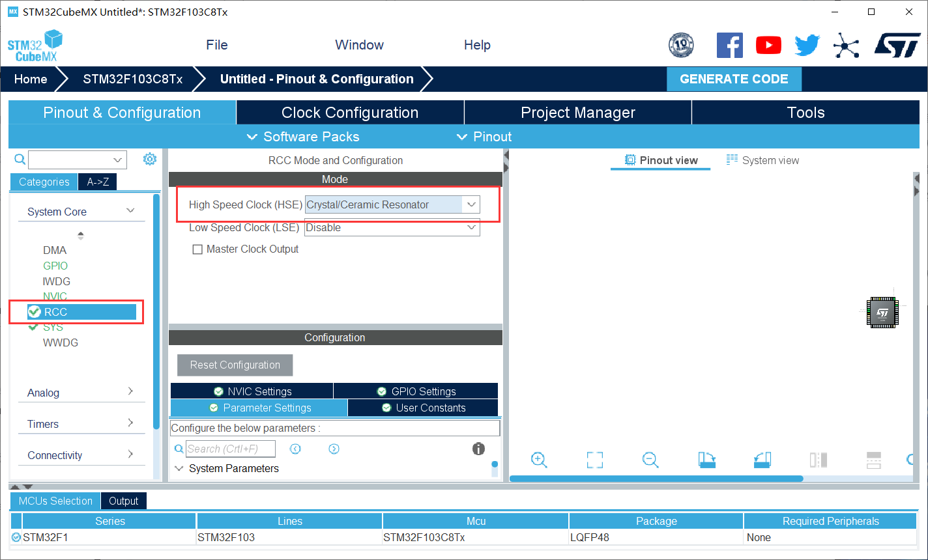Screen dimensions: 928x560
Task: Zoom in on the pinout view
Action: pos(539,460)
